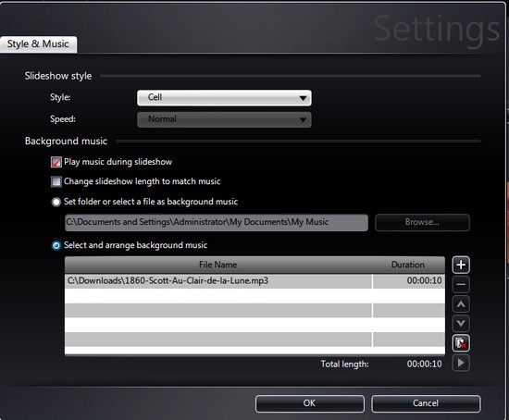The height and width of the screenshot is (420, 509).
Task: Move the track down in the list
Action: click(461, 324)
